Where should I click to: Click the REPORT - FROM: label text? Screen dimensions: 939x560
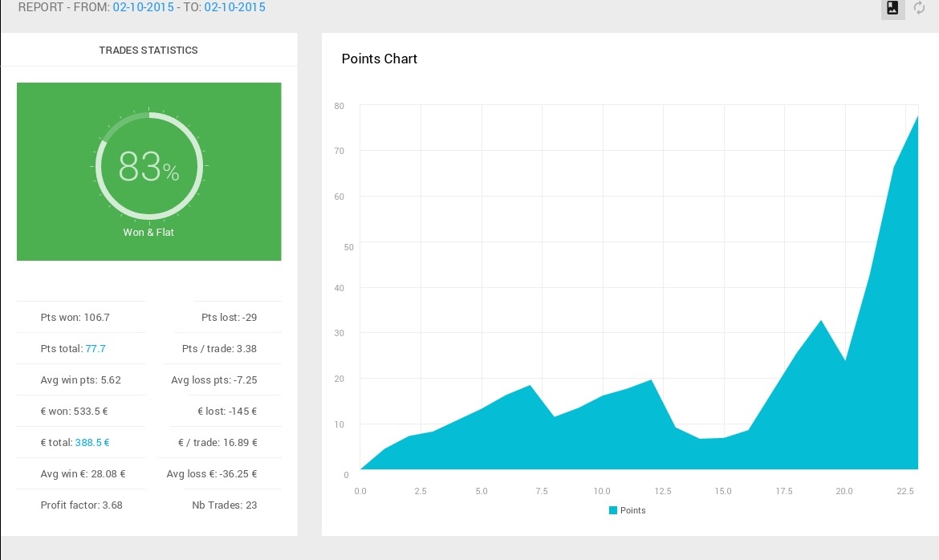pos(64,7)
